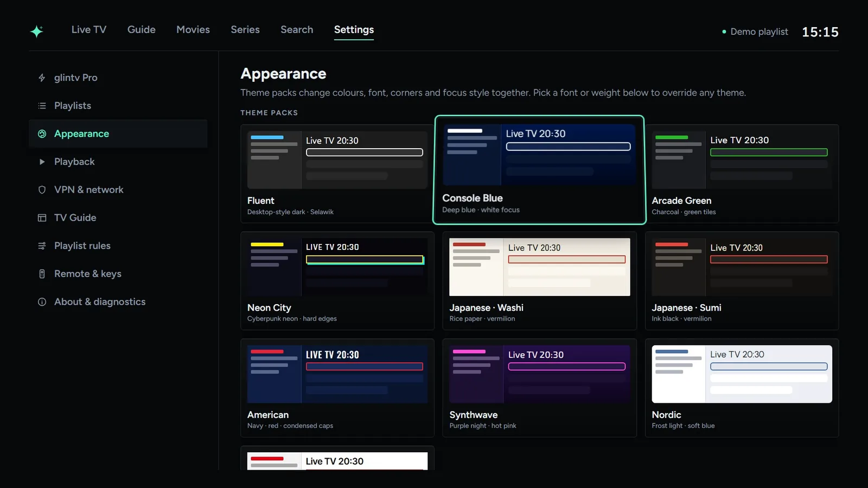The image size is (868, 488).
Task: Open glintv Pro settings section
Action: click(118, 78)
